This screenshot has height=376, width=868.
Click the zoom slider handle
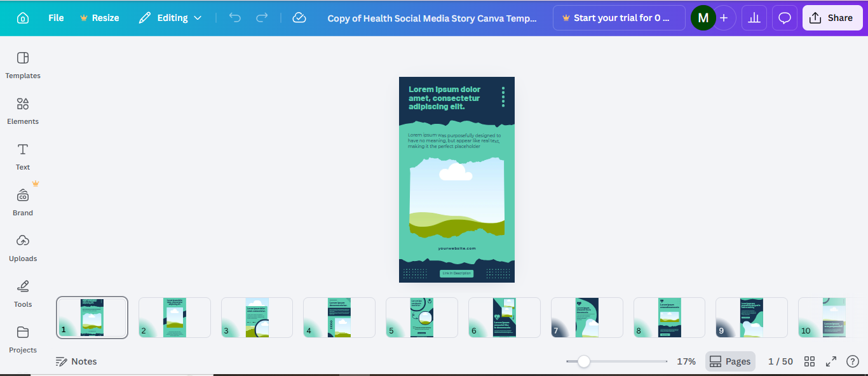pyautogui.click(x=583, y=361)
